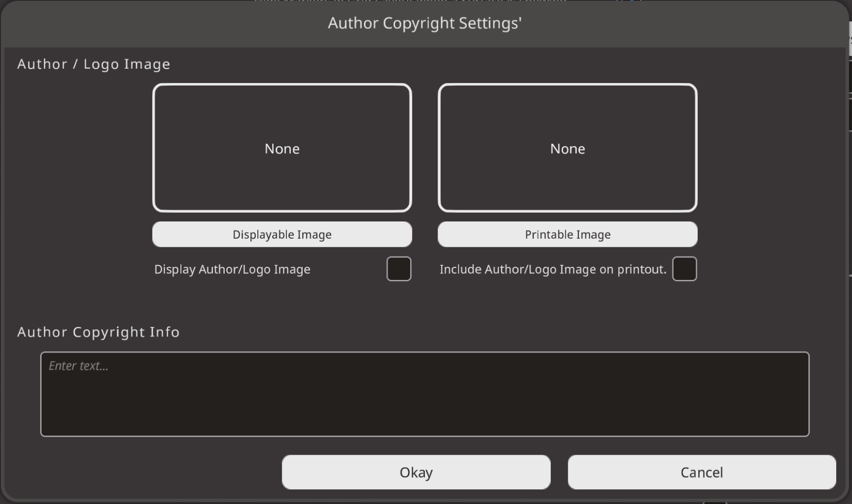Click the top border of the displayable preview frame
Screen dimensions: 852x504
coord(282,85)
